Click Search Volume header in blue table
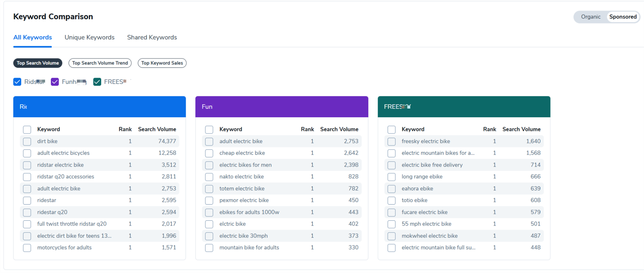644x273 pixels. click(157, 129)
